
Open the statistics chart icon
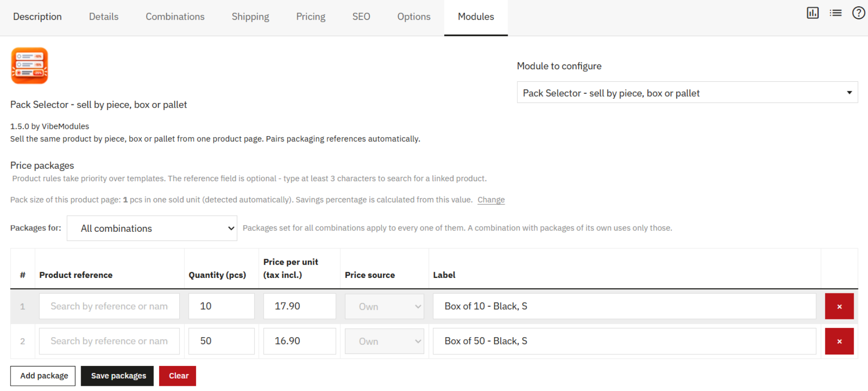click(x=812, y=13)
